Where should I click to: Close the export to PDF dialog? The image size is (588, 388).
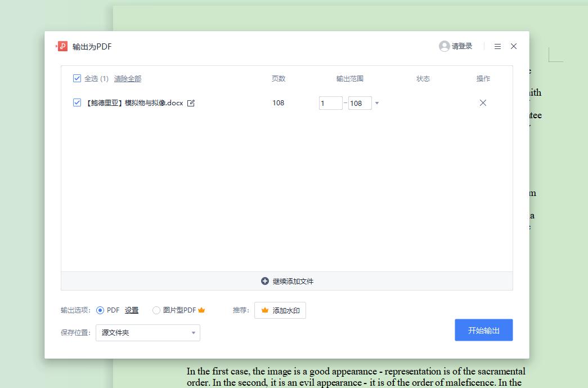click(x=514, y=46)
